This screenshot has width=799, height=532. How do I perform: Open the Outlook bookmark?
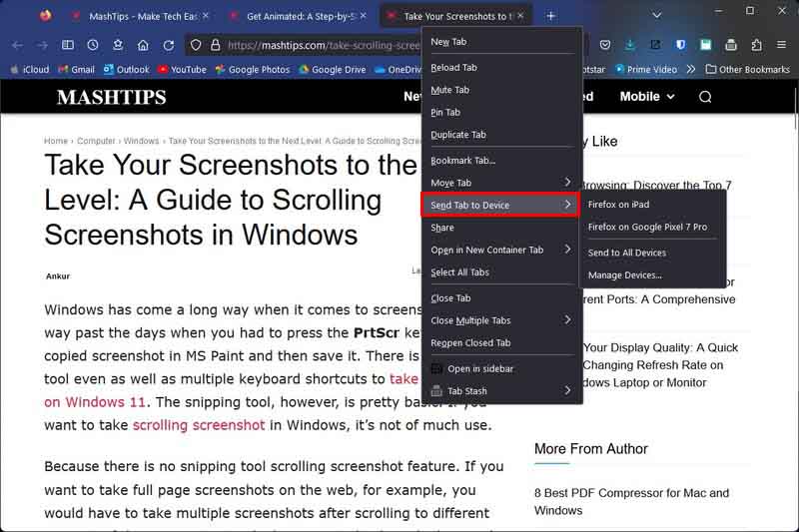tap(127, 69)
